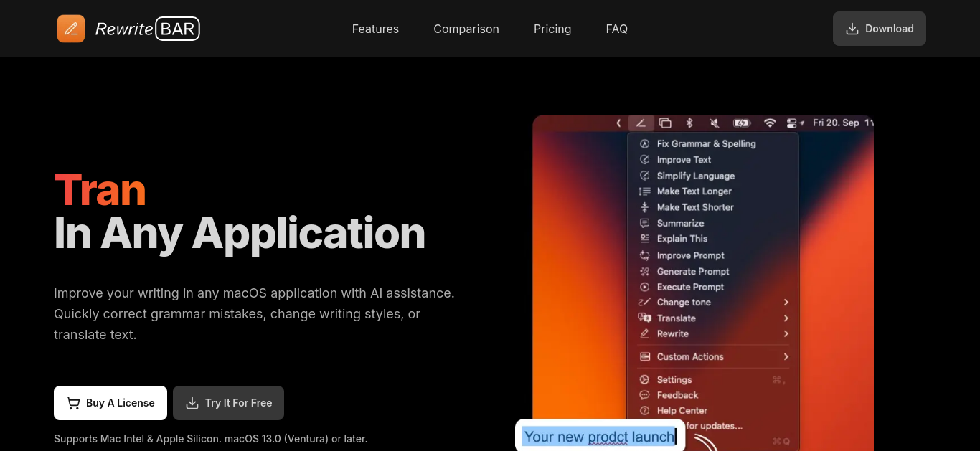Expand the Custom Actions submenu arrow
Viewport: 980px width, 451px height.
(786, 356)
